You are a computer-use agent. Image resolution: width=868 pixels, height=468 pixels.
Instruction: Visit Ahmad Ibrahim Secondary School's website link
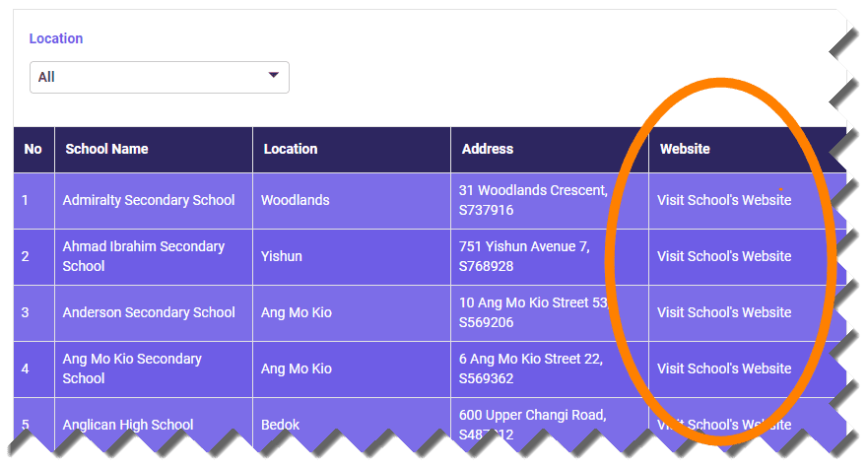point(724,256)
